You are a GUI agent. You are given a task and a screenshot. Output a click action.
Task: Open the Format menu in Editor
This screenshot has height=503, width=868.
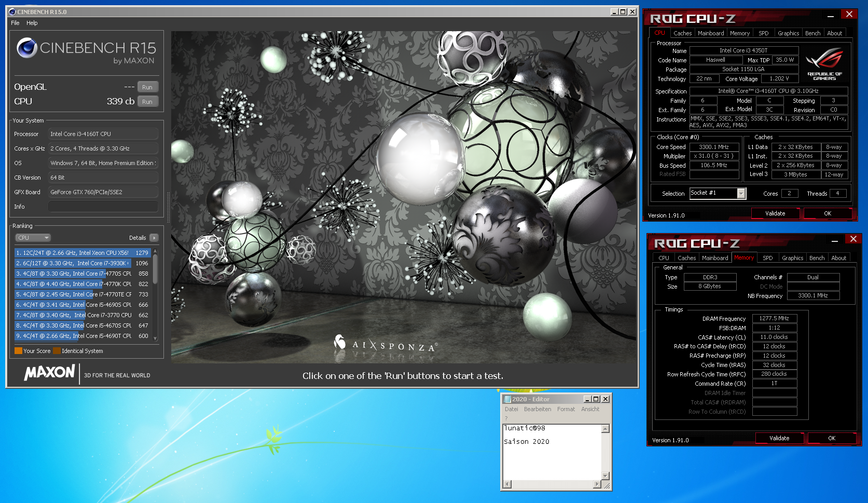566,409
